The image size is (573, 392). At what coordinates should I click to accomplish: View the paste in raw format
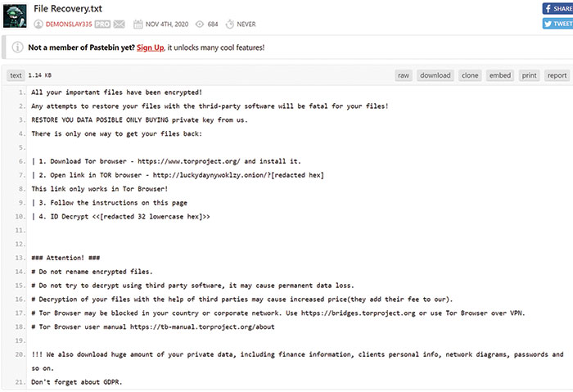[404, 75]
